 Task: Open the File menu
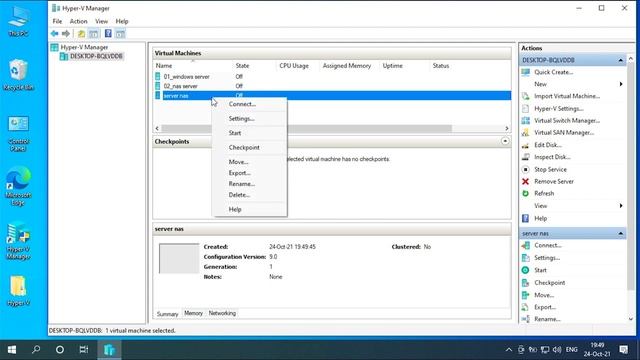57,21
